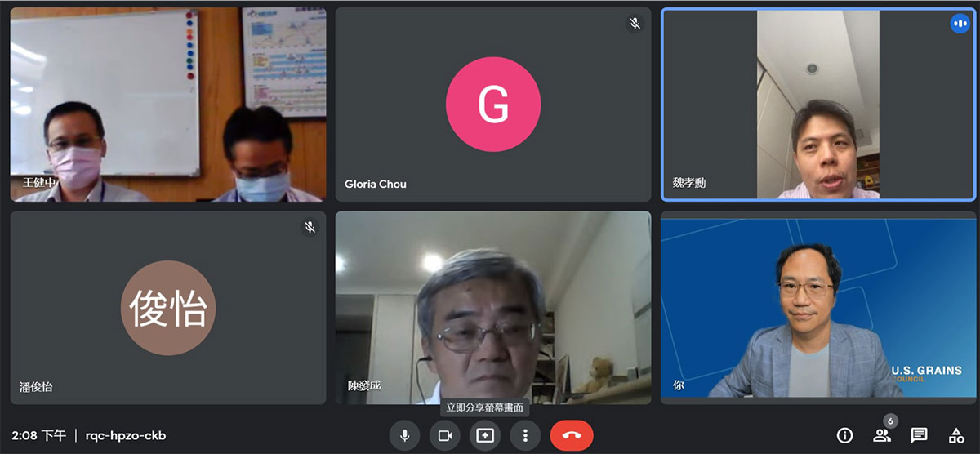
Task: Click the 王健中 name label
Action: coord(39,182)
